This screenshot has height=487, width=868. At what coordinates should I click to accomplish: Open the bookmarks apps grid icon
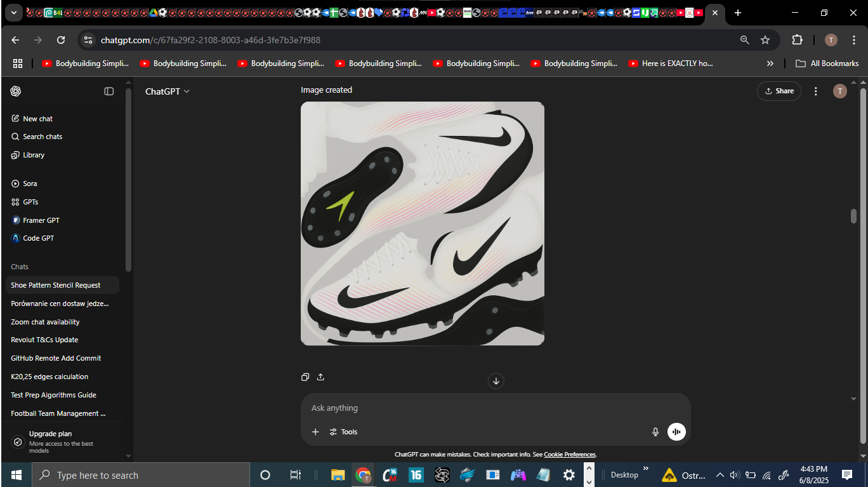[18, 63]
